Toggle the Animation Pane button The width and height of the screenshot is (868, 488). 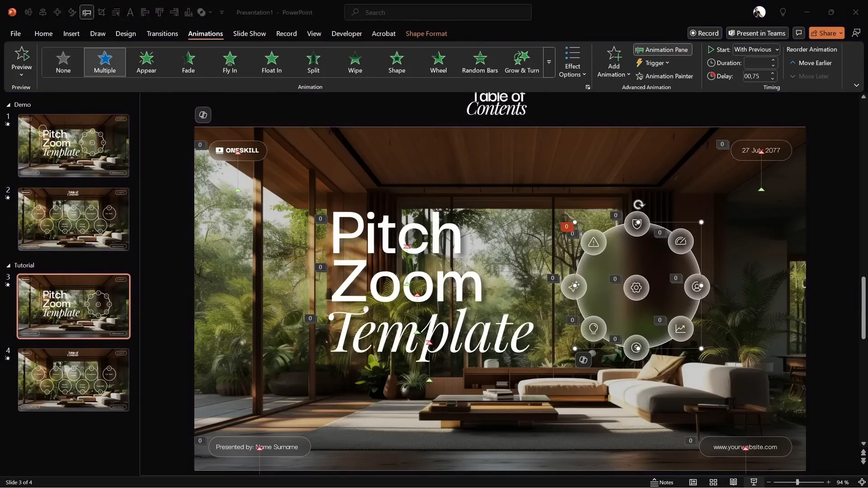662,50
